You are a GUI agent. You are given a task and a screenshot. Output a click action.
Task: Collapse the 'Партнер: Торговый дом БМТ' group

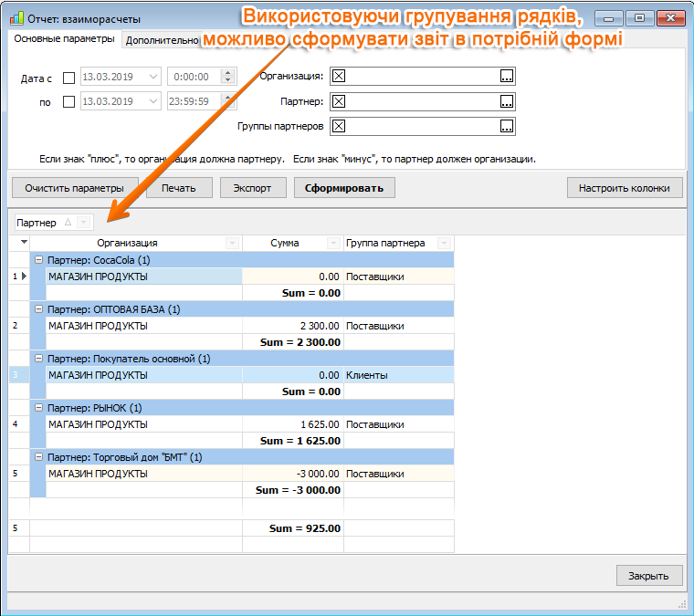[x=39, y=457]
